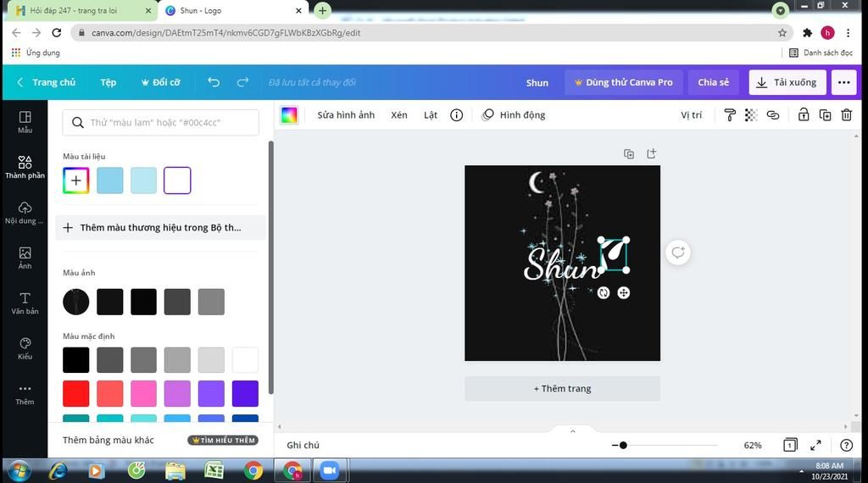
Task: Select the white document color swatch
Action: pos(177,180)
